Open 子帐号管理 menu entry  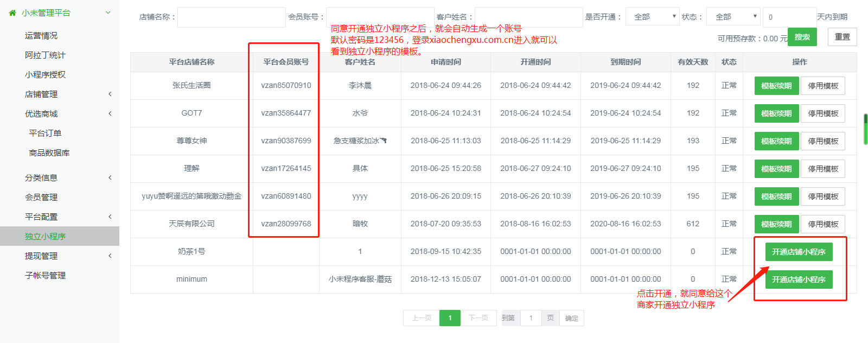click(x=45, y=276)
